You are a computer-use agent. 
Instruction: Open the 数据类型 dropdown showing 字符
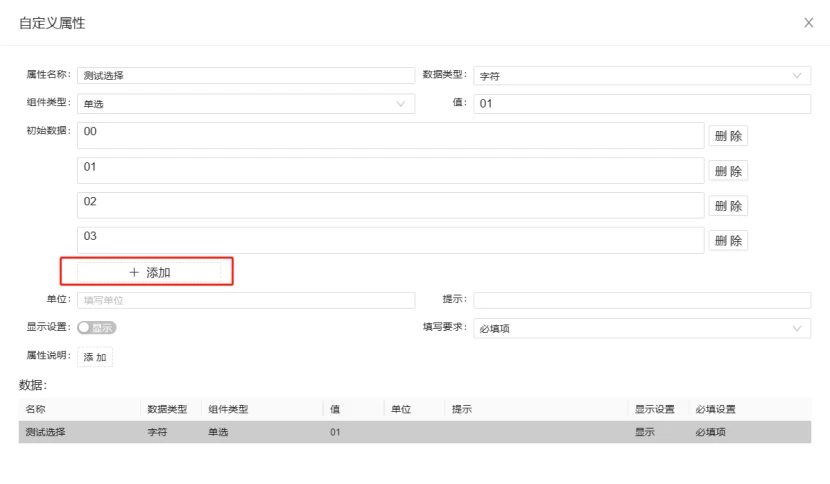coord(642,76)
